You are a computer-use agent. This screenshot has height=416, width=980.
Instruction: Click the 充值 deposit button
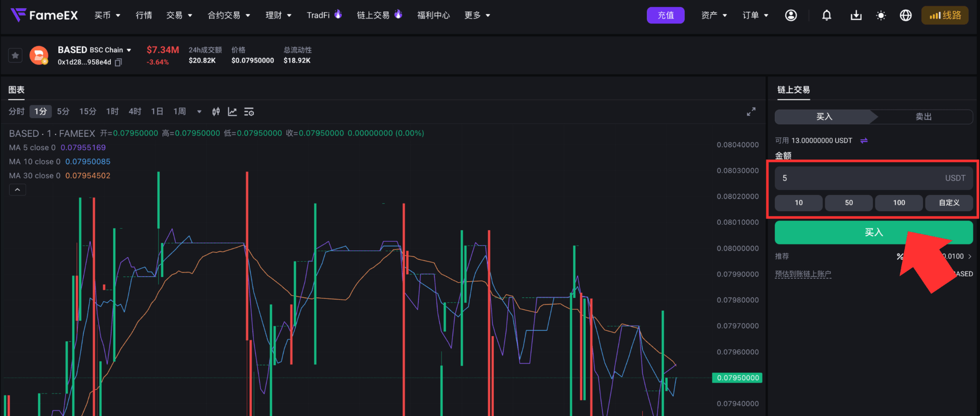coord(666,15)
